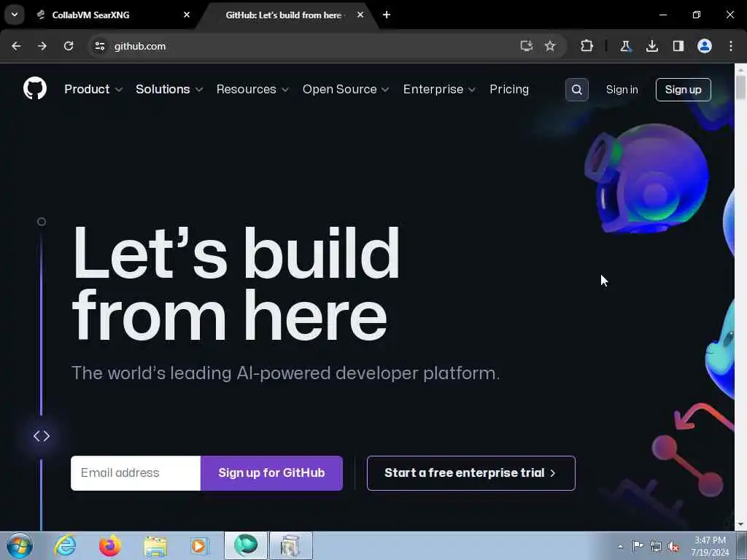Open the Downloads arrow icon in toolbar

pyautogui.click(x=651, y=46)
